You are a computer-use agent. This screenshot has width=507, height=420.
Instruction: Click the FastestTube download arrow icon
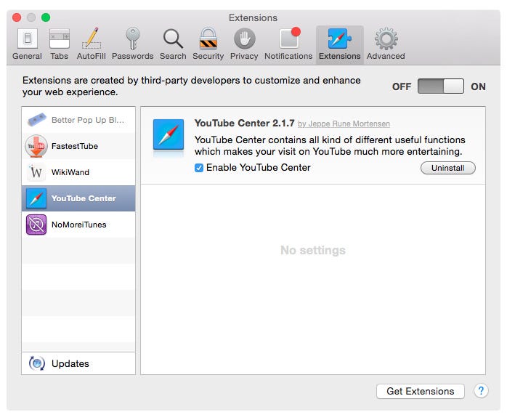(x=36, y=146)
